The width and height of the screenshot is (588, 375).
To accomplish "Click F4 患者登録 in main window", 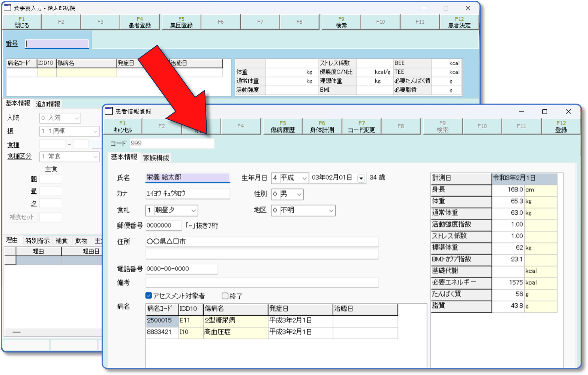I will point(139,22).
